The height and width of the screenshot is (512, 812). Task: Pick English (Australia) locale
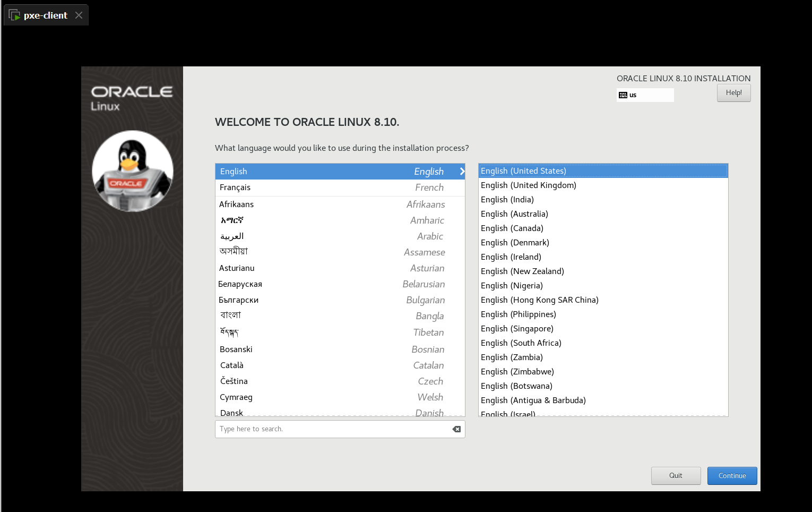[x=603, y=214]
